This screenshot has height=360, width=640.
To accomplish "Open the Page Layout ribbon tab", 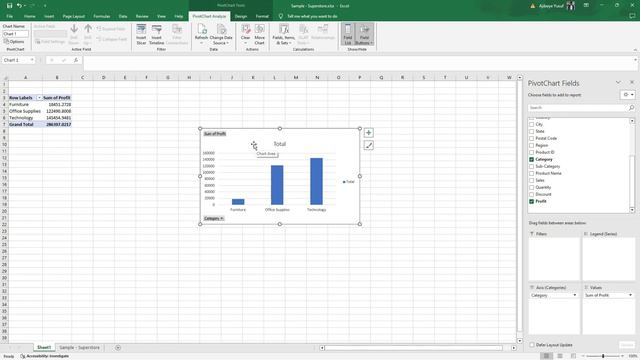I will click(x=73, y=16).
